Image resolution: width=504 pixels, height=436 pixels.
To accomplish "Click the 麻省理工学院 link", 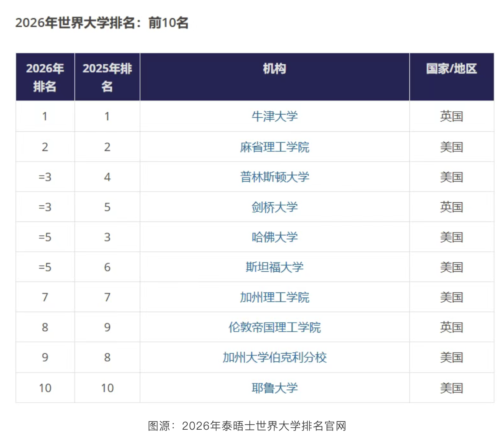I will pyautogui.click(x=274, y=147).
